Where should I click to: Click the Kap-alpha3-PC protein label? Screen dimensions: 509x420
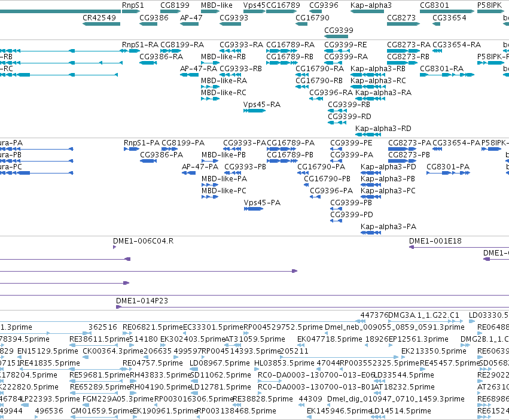[x=388, y=190]
